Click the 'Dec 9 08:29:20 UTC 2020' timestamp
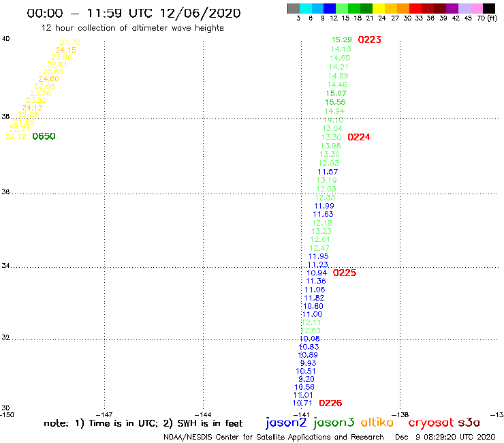Screen dimensions: 504x443 point(445,437)
